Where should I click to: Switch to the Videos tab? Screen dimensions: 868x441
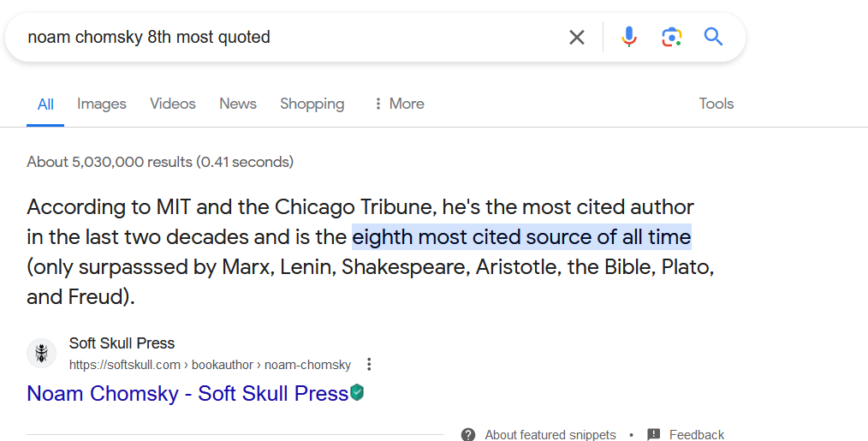pos(173,104)
